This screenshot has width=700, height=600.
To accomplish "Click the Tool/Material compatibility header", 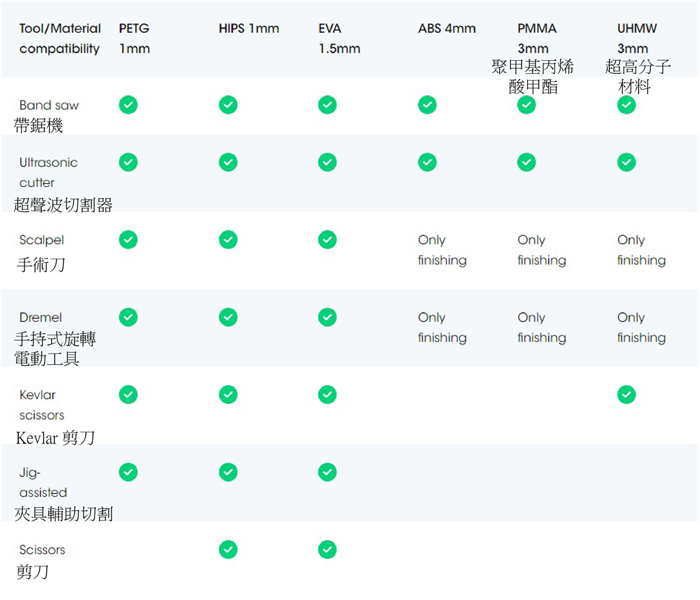I will click(x=59, y=39).
